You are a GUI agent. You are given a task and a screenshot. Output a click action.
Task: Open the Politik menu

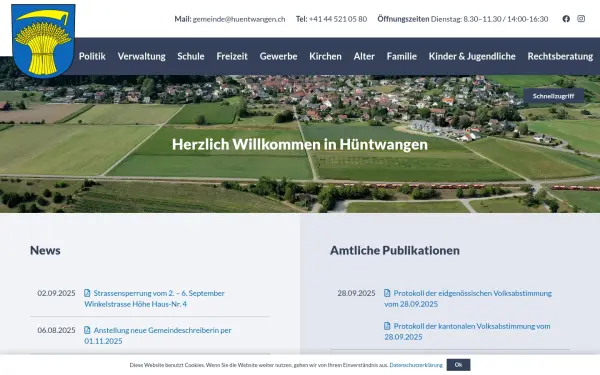click(x=92, y=56)
